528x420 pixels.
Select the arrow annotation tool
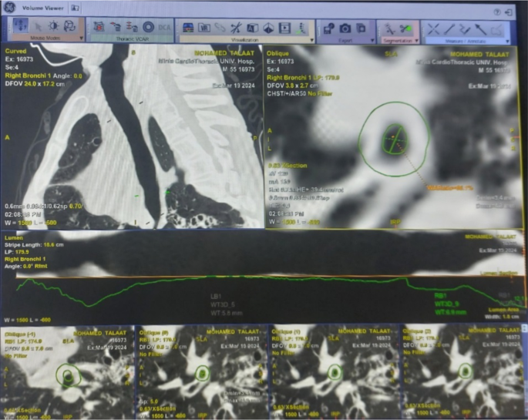pyautogui.click(x=481, y=29)
